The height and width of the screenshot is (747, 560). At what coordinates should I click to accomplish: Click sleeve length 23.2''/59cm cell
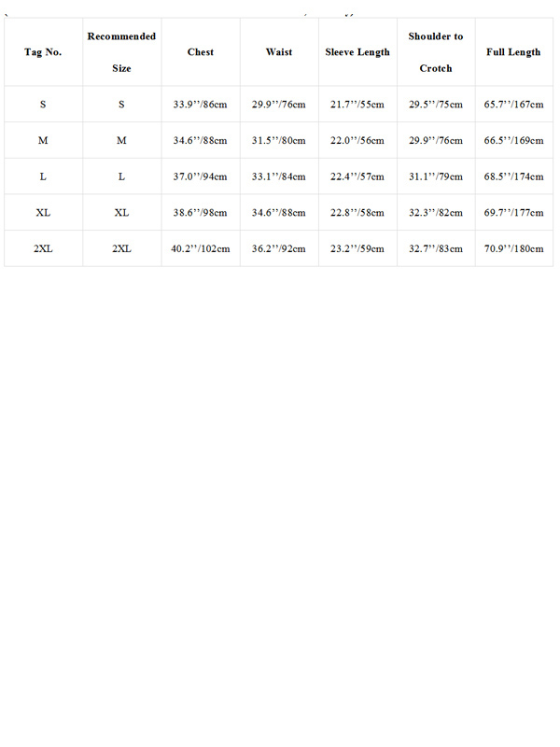[x=357, y=248]
